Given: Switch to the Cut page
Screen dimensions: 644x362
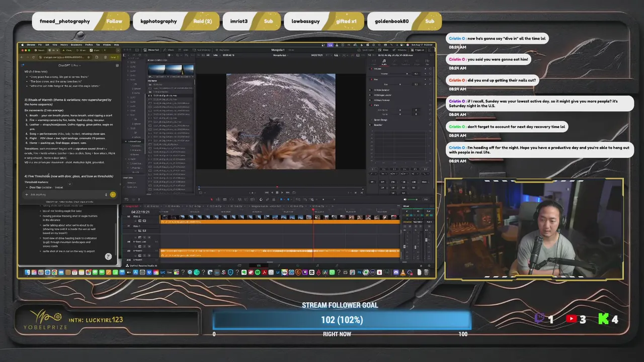Looking at the screenshot, I should [x=239, y=265].
